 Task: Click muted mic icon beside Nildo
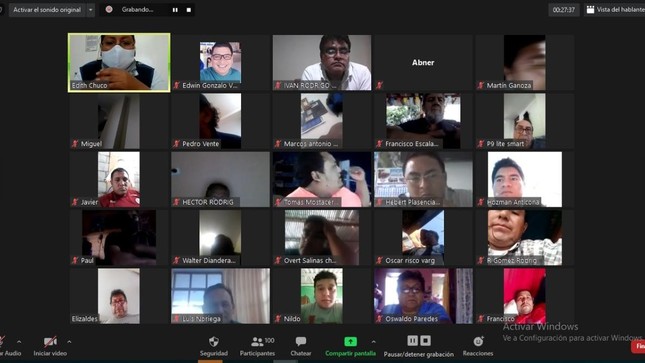point(278,319)
